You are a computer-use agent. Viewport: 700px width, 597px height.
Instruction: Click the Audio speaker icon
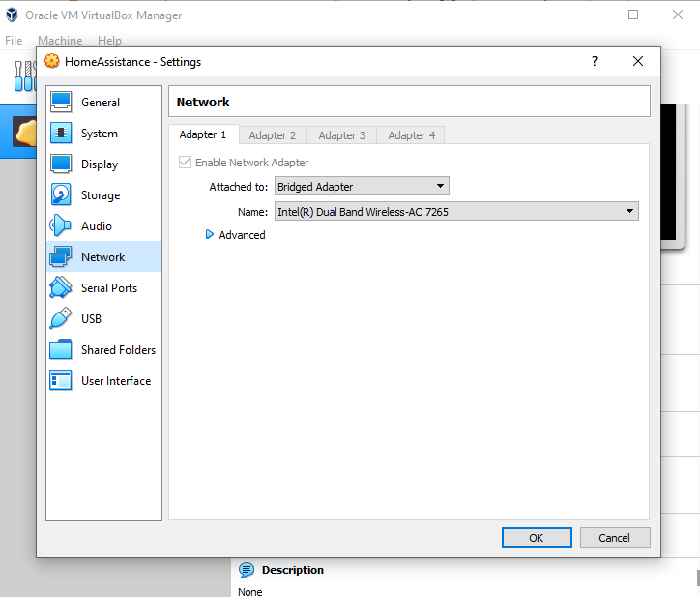pos(61,225)
